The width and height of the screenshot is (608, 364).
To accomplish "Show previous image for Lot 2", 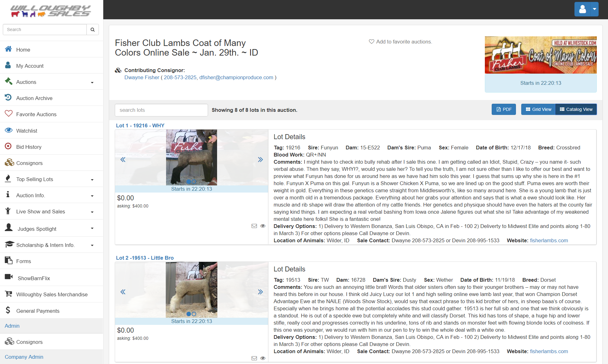I will (123, 292).
